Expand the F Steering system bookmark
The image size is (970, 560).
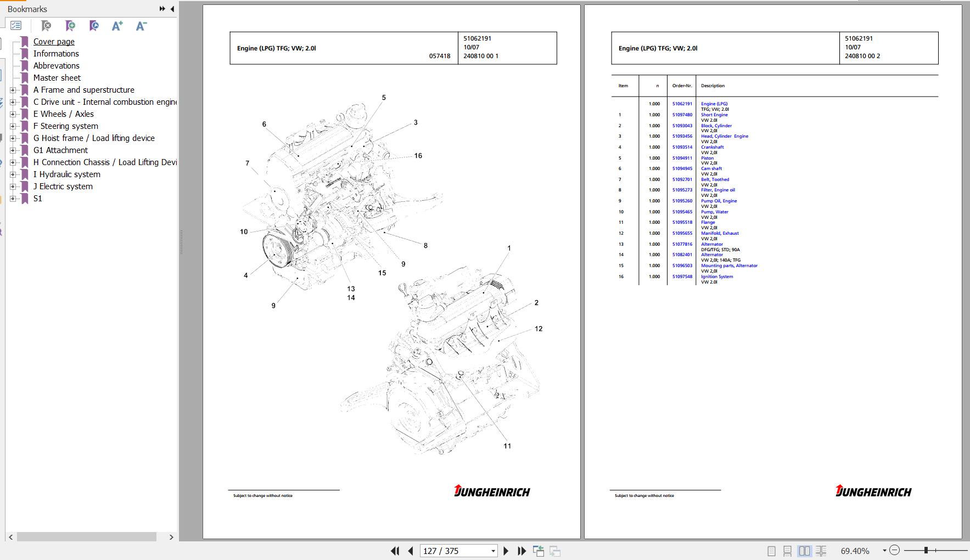pos(13,126)
